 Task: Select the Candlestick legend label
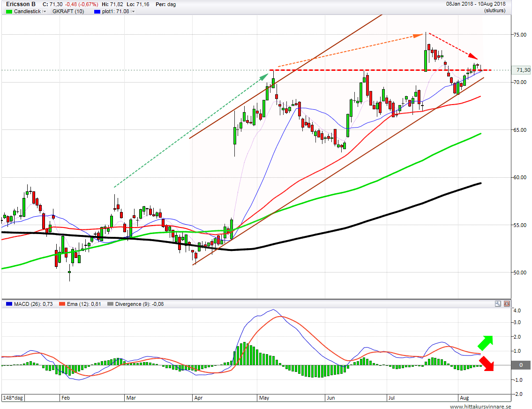[28, 12]
